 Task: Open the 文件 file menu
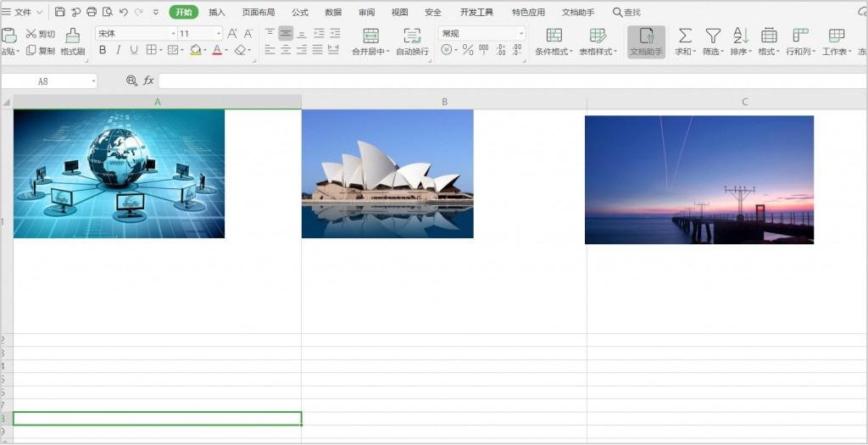pos(22,12)
